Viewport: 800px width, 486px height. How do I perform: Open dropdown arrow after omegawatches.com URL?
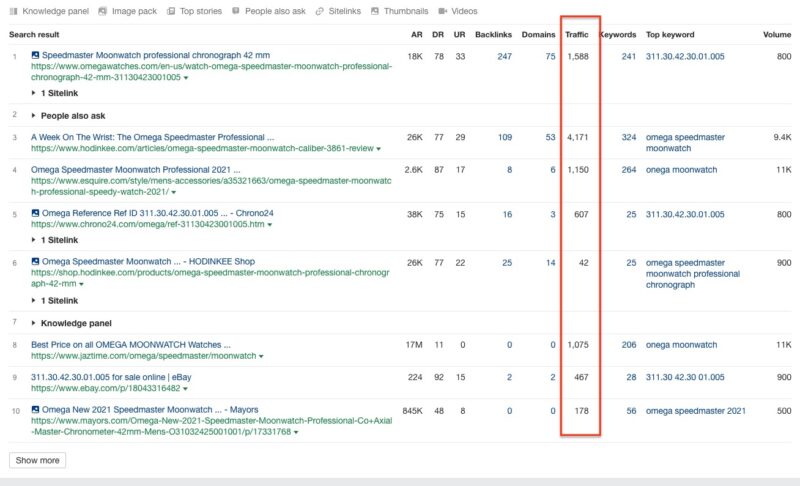click(186, 78)
